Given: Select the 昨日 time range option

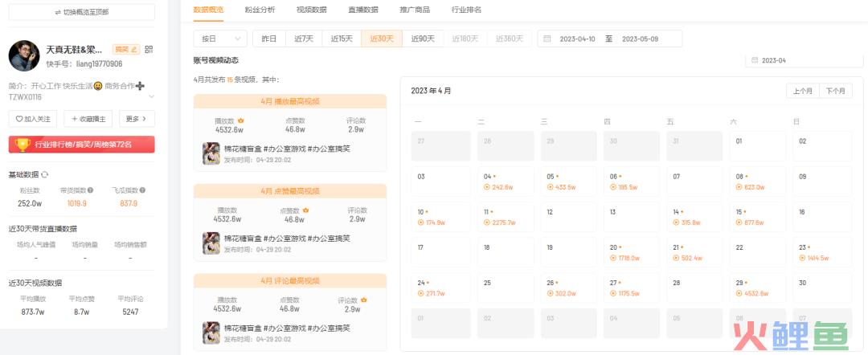Looking at the screenshot, I should [x=268, y=39].
